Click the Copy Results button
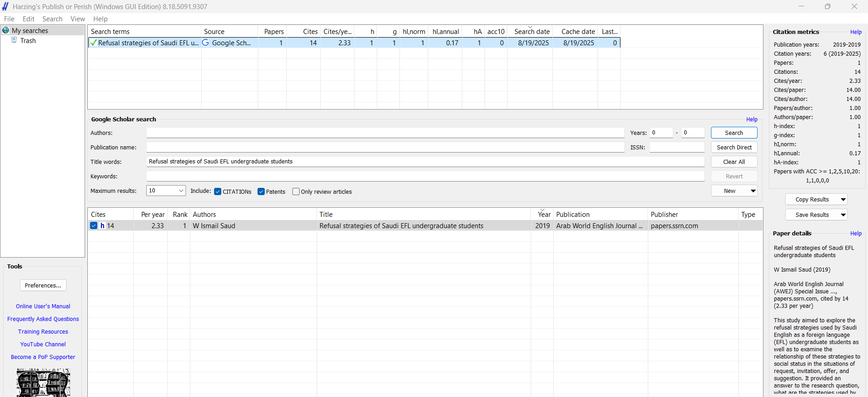Image resolution: width=868 pixels, height=397 pixels. click(x=812, y=200)
